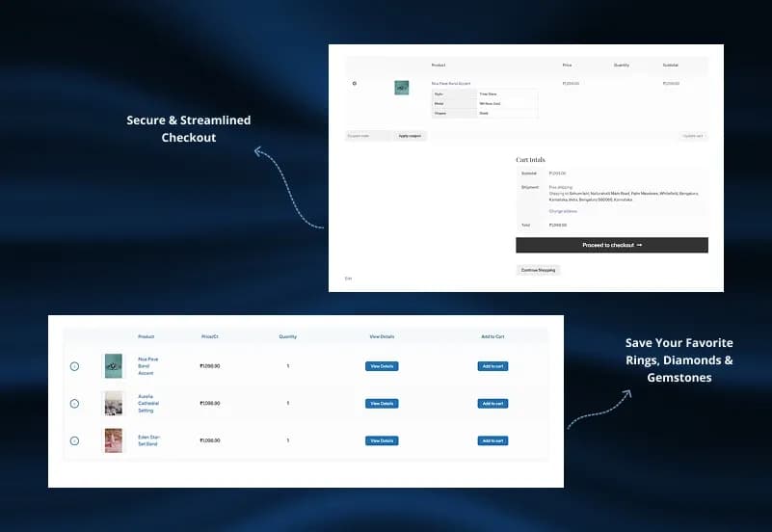
Task: Remove Noa Pave Band Accent from wishlist
Action: 74,366
